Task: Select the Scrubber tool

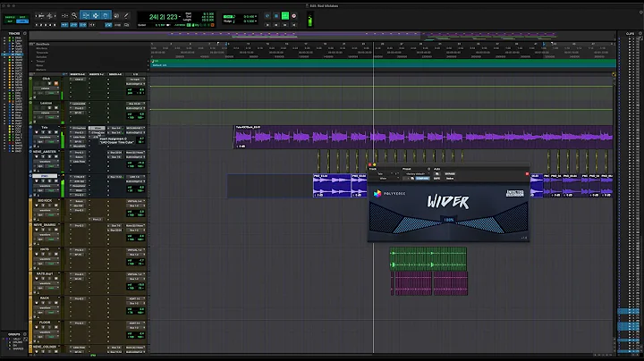Action: [x=116, y=15]
